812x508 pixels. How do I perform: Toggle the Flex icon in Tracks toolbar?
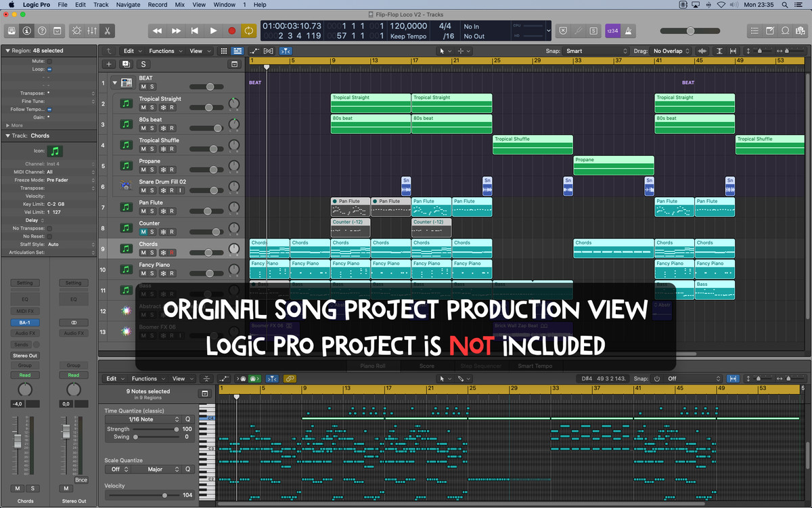click(269, 51)
